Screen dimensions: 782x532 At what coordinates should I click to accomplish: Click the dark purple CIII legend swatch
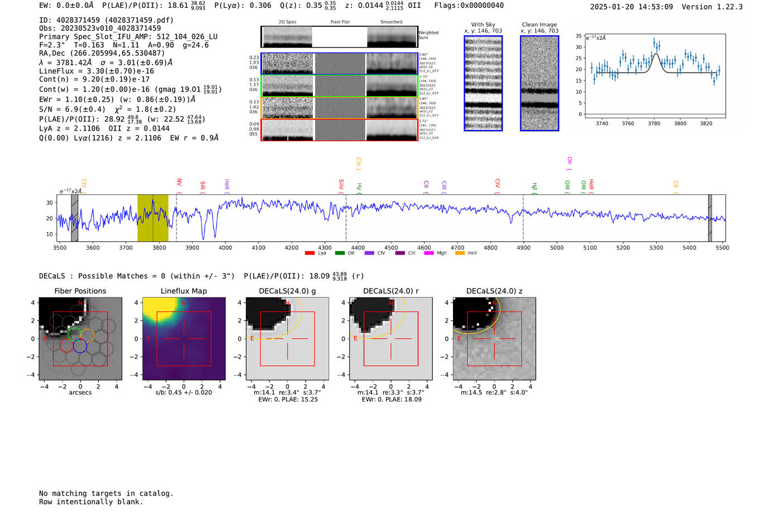400,253
